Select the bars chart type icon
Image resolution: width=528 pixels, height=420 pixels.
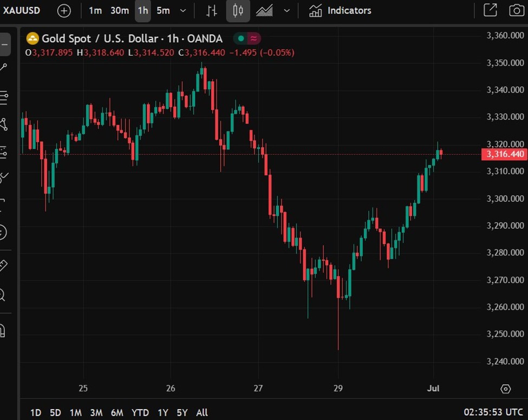pos(212,10)
